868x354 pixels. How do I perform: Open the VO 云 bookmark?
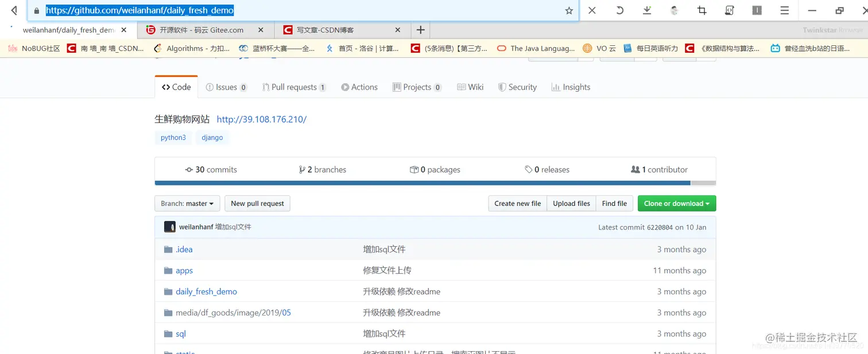point(599,48)
